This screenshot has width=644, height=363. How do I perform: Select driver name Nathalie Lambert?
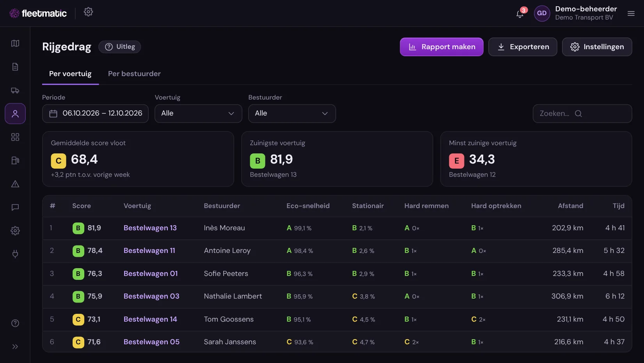[233, 296]
